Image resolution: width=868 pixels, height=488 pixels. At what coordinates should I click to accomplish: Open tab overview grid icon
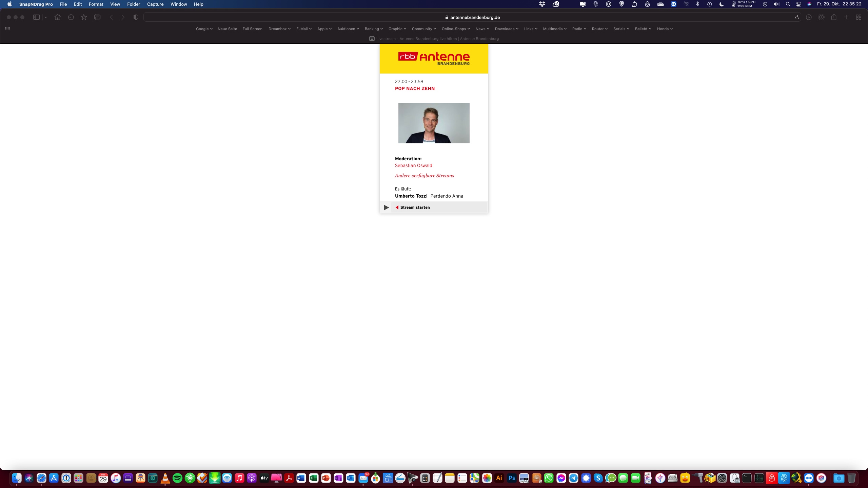coord(859,17)
